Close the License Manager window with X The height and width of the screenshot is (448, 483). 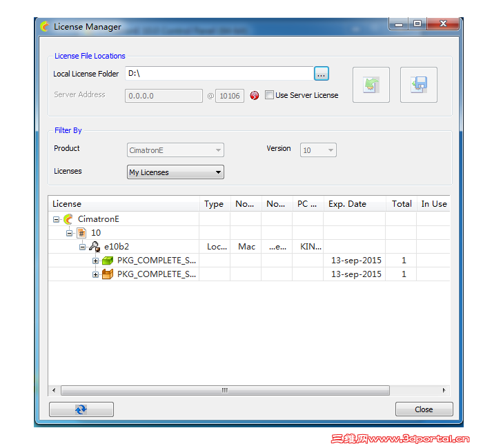tap(443, 24)
